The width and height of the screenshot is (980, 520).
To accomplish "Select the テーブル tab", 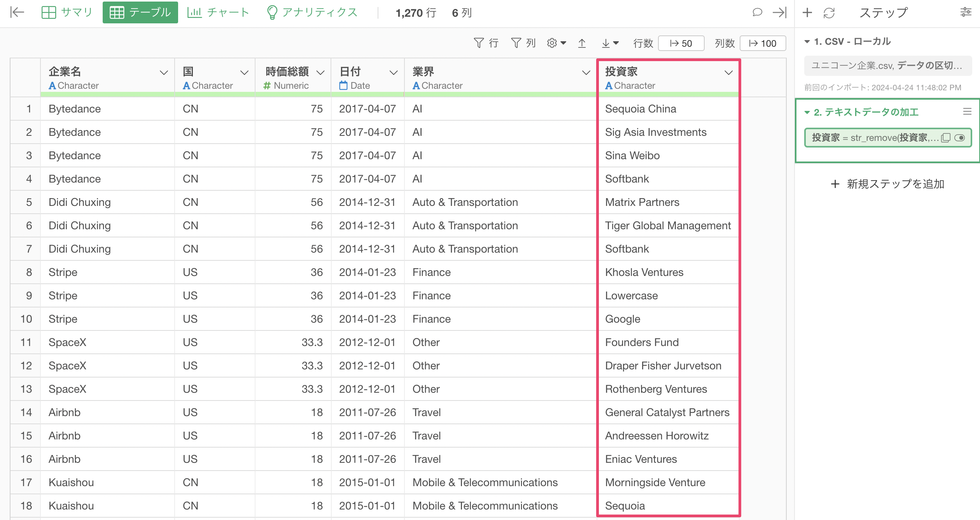I will point(140,12).
